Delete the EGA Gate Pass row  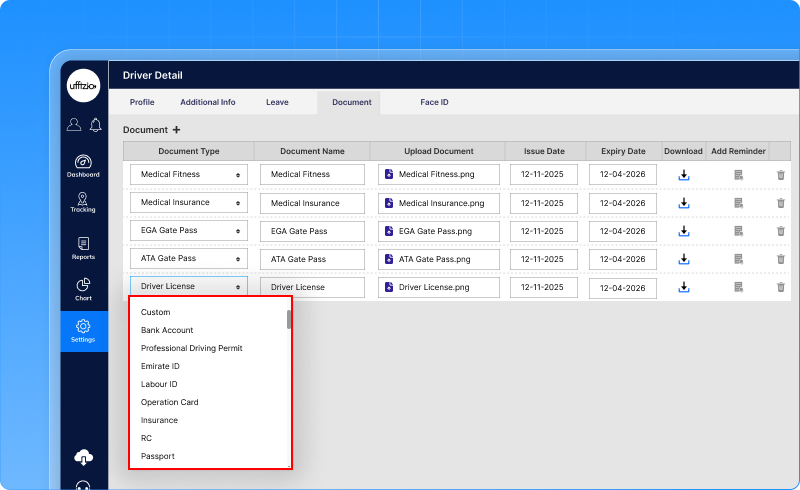point(781,231)
